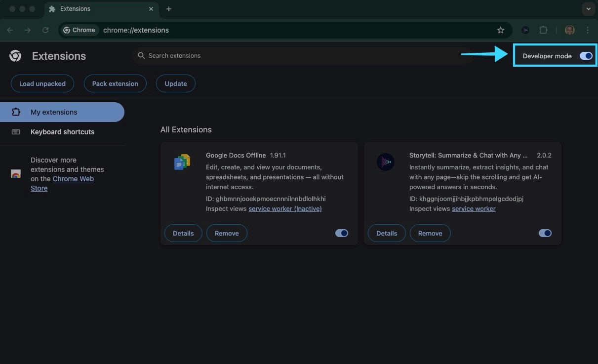The image size is (598, 364).
Task: Click the search magnifier icon
Action: tap(142, 56)
